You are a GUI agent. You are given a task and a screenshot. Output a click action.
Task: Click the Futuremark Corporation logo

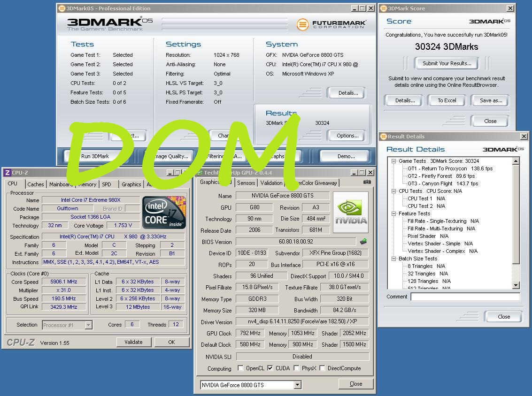(331, 24)
